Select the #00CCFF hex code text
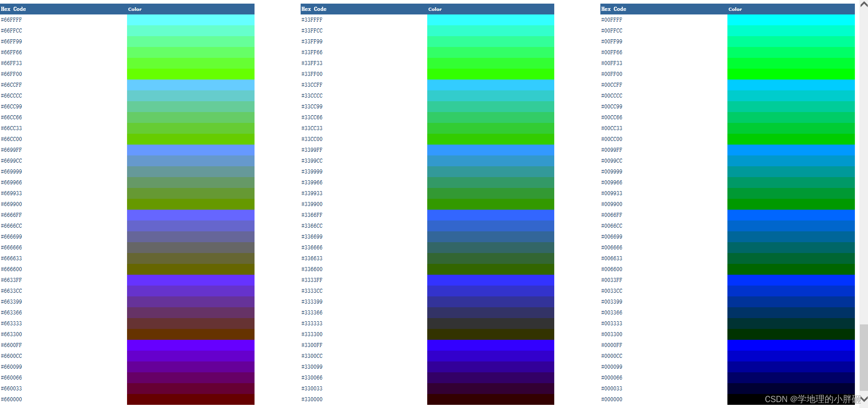 pos(612,85)
